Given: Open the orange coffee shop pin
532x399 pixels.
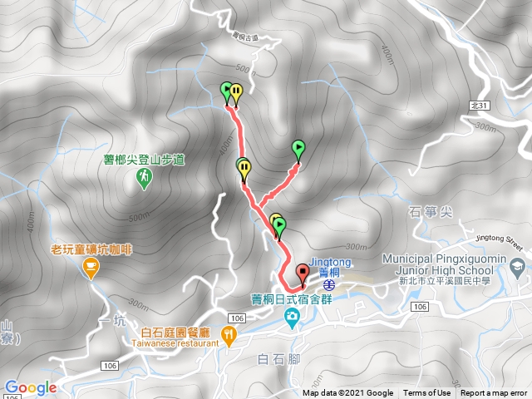Looking at the screenshot, I should click(x=91, y=268).
